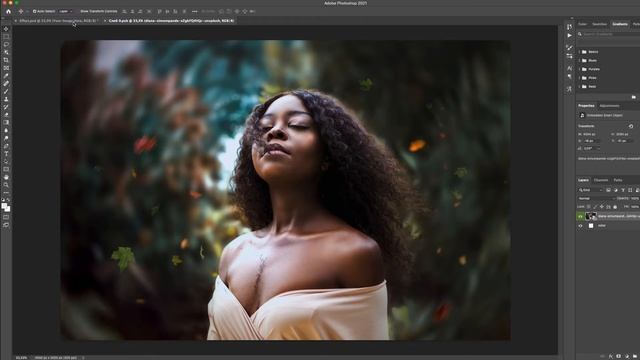
Task: Select the Zoom tool
Action: 6,185
